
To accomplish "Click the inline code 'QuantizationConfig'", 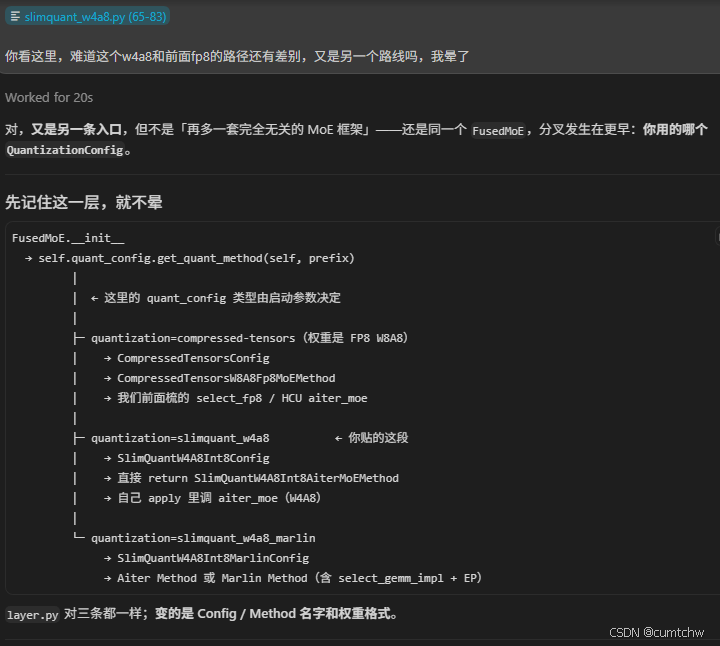I will coord(65,150).
